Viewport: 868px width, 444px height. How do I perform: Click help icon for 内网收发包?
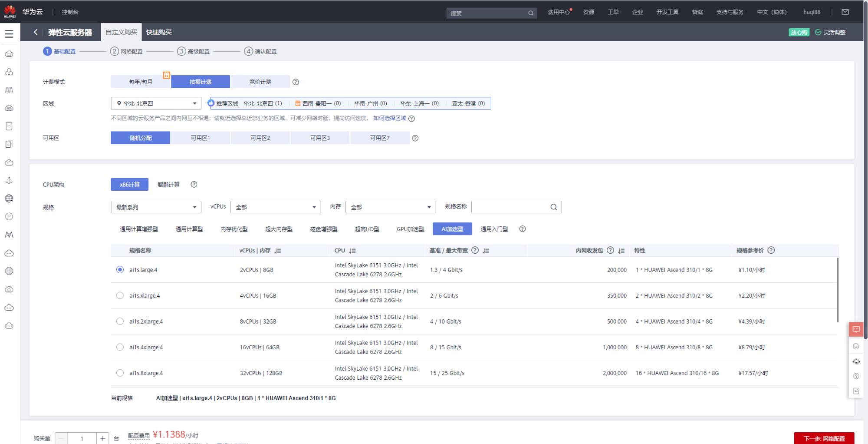point(610,250)
